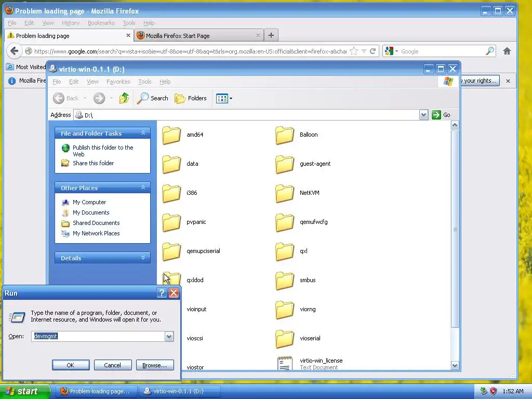
Task: Select the NetKVM folder icon
Action: (285, 193)
